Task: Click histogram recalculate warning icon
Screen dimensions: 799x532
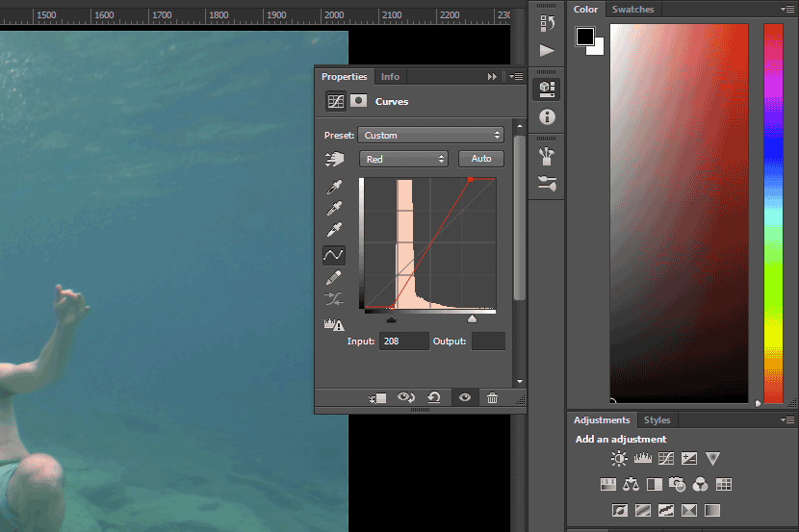Action: (x=334, y=324)
